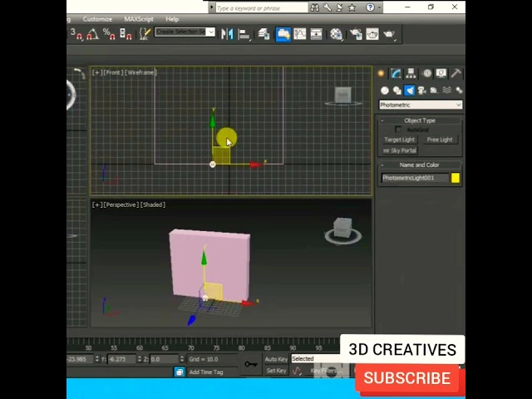
Task: Switch to the Utilities hammer tab
Action: point(456,73)
